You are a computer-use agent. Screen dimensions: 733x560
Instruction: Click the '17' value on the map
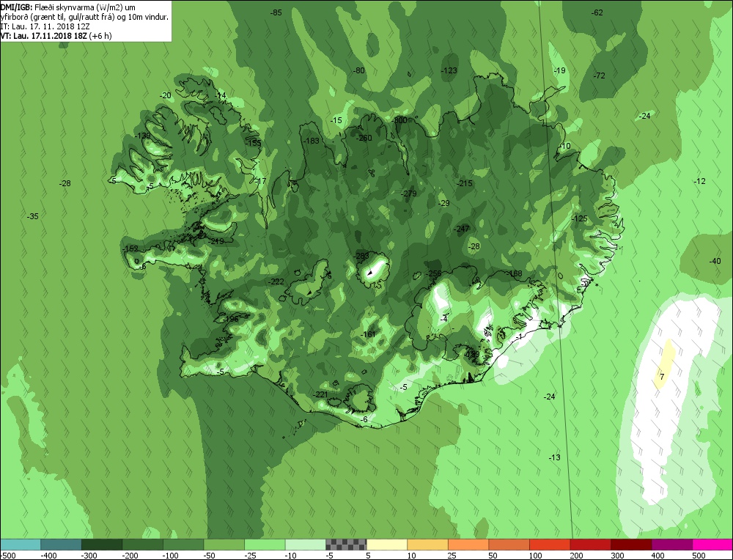tap(262, 181)
